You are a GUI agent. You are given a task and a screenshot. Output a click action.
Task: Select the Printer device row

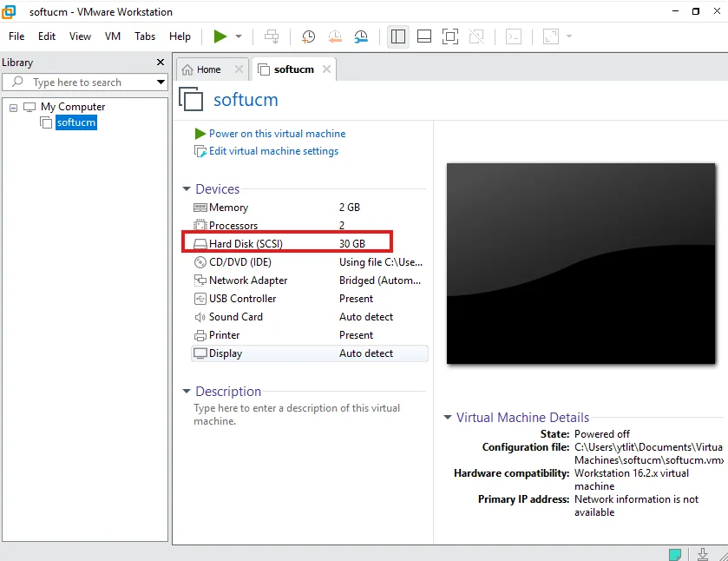click(309, 335)
